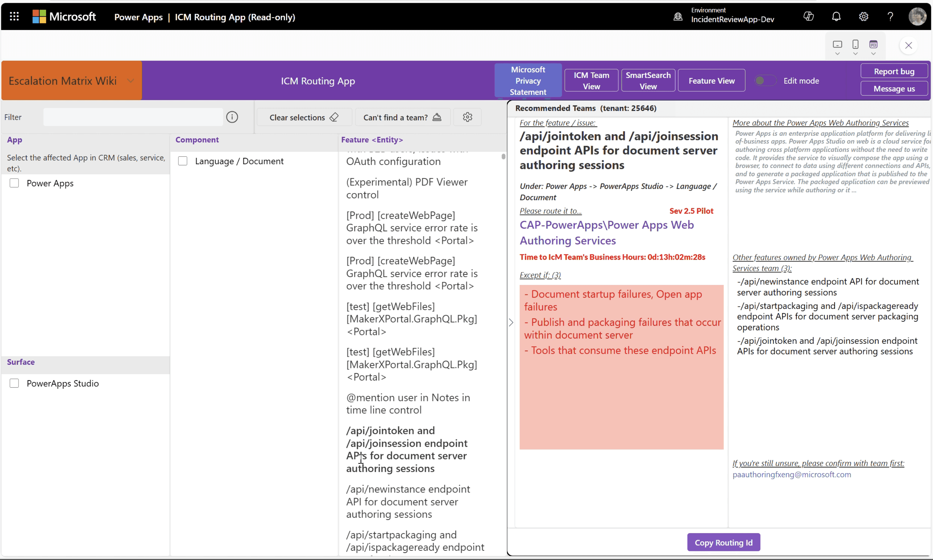Image resolution: width=933 pixels, height=560 pixels.
Task: Open the routing settings gear beside Can't find a team
Action: coord(467,117)
